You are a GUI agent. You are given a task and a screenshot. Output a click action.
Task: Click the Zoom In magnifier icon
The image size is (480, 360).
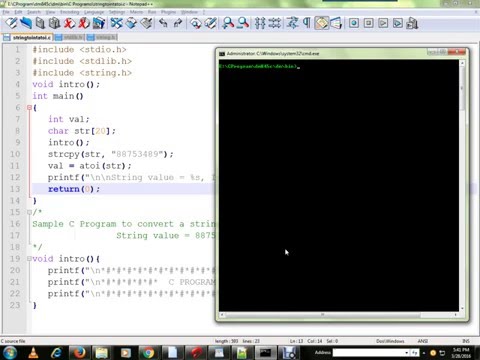pos(228,23)
